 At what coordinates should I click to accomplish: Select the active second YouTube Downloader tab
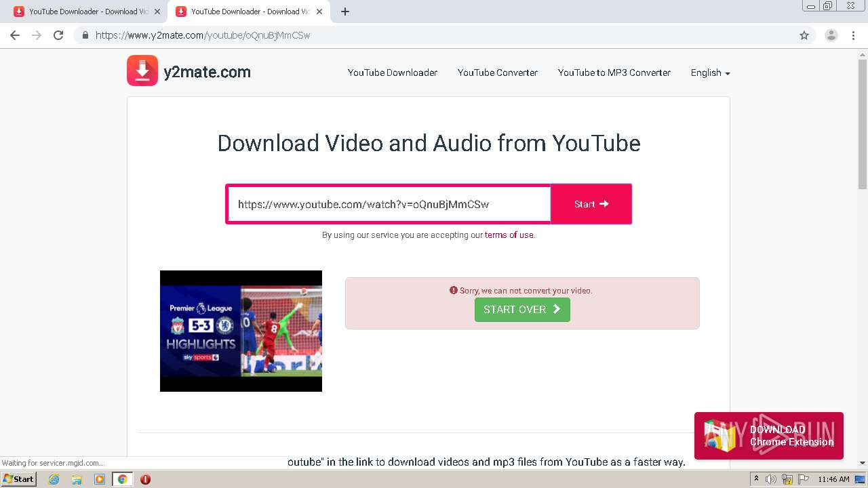(243, 12)
